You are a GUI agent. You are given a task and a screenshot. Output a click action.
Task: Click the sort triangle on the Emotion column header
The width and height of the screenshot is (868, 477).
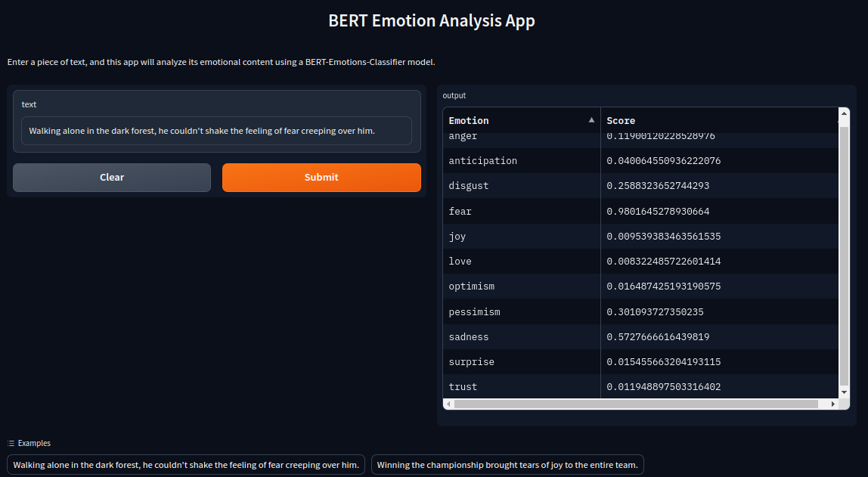(x=591, y=119)
